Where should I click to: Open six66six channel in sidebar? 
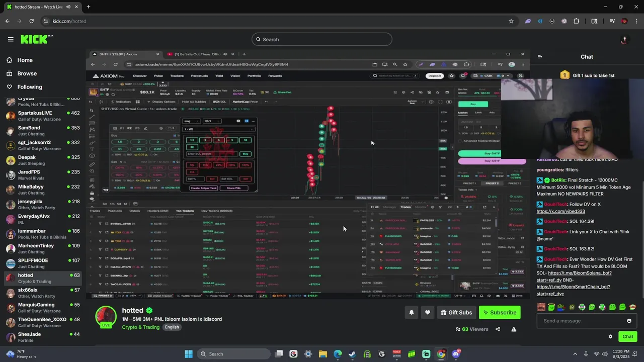[43, 293]
